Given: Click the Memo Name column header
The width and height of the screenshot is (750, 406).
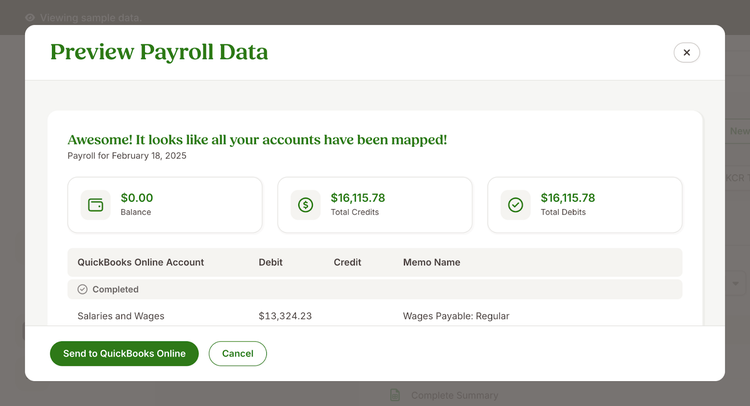Looking at the screenshot, I should click(431, 262).
